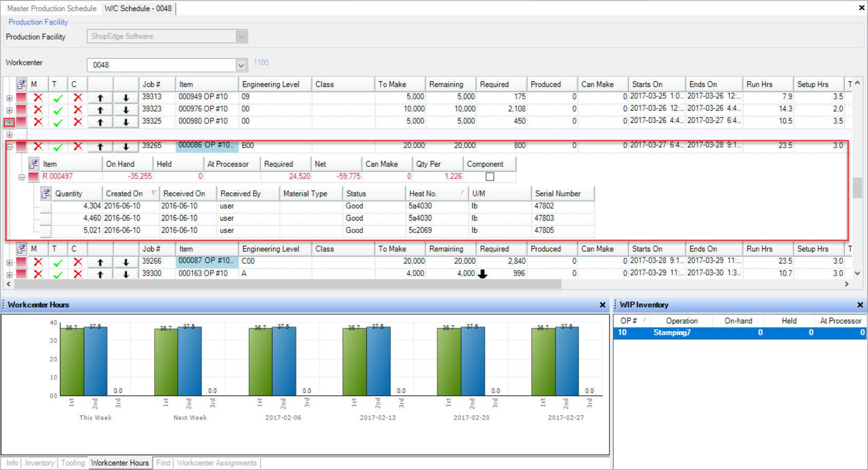Click red status square for R 000497
This screenshot has height=470, width=868.
(x=33, y=176)
